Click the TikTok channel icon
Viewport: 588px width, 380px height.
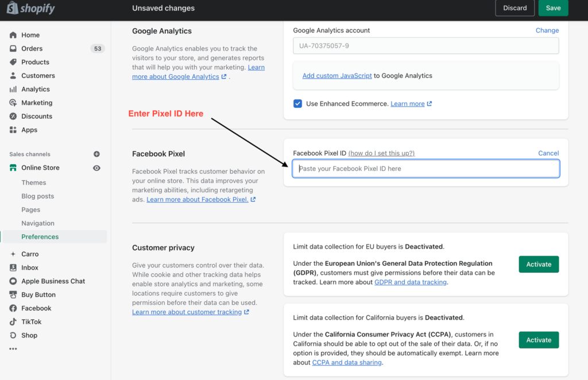click(x=13, y=321)
